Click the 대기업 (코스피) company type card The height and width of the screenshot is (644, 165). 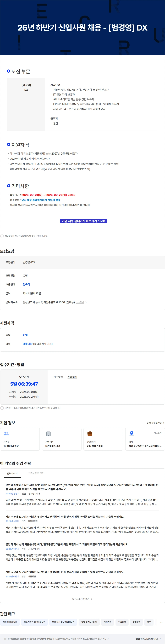(62, 439)
